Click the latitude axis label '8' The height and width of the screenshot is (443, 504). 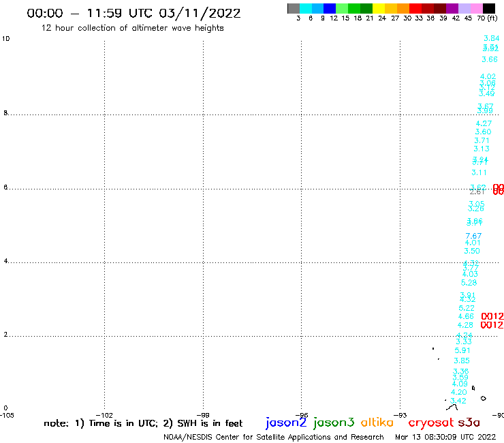coord(5,113)
